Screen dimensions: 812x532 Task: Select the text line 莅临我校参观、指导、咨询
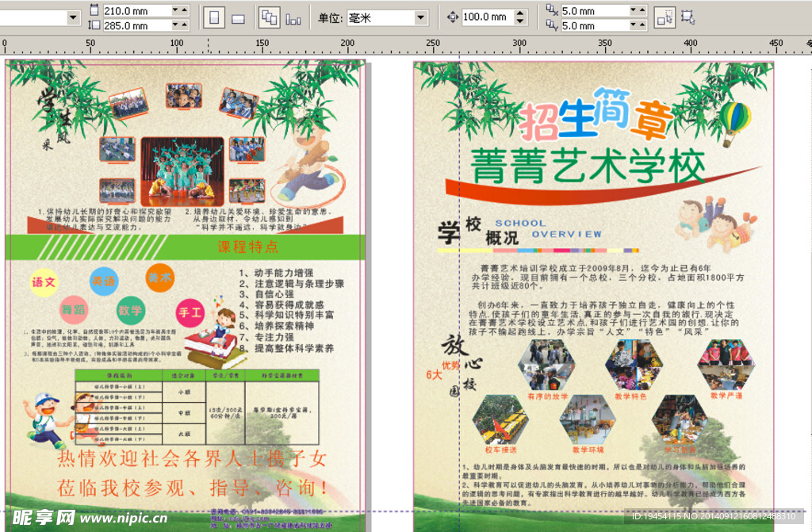click(x=192, y=488)
